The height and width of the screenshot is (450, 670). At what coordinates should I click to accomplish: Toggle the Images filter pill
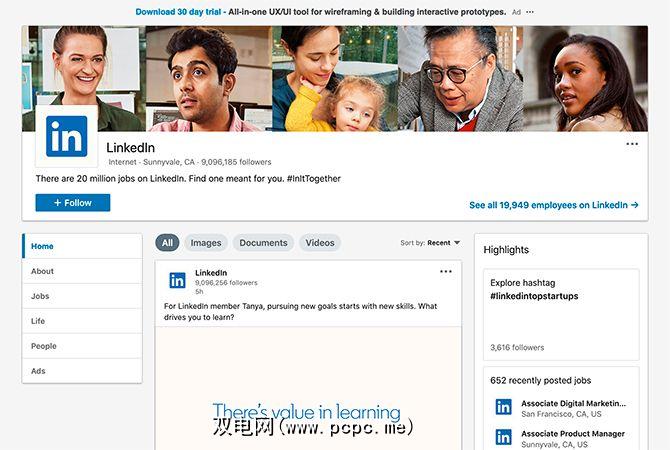point(206,243)
